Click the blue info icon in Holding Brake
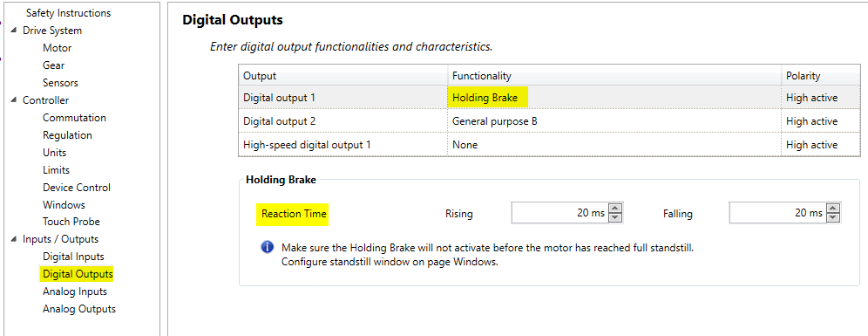This screenshot has width=868, height=336. click(267, 247)
